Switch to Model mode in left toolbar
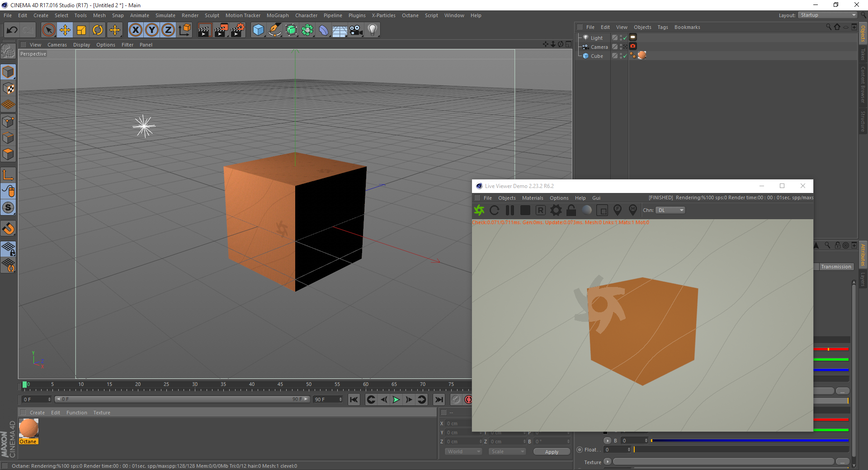The height and width of the screenshot is (470, 868). [8, 72]
